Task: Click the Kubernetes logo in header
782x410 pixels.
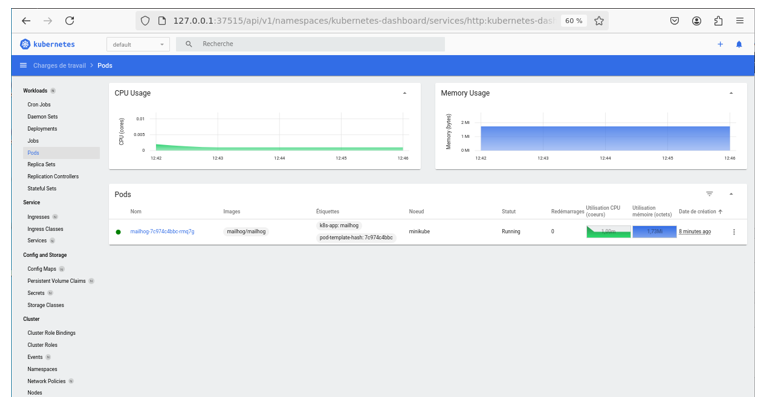Action: click(26, 44)
